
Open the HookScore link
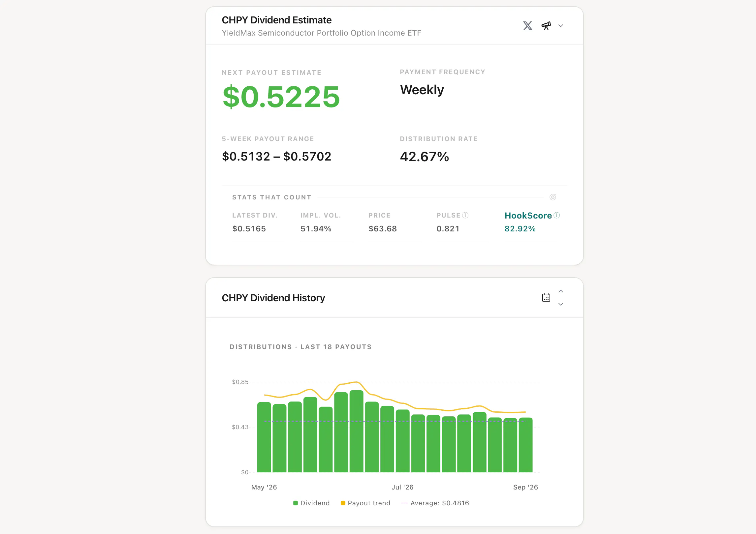(x=528, y=216)
